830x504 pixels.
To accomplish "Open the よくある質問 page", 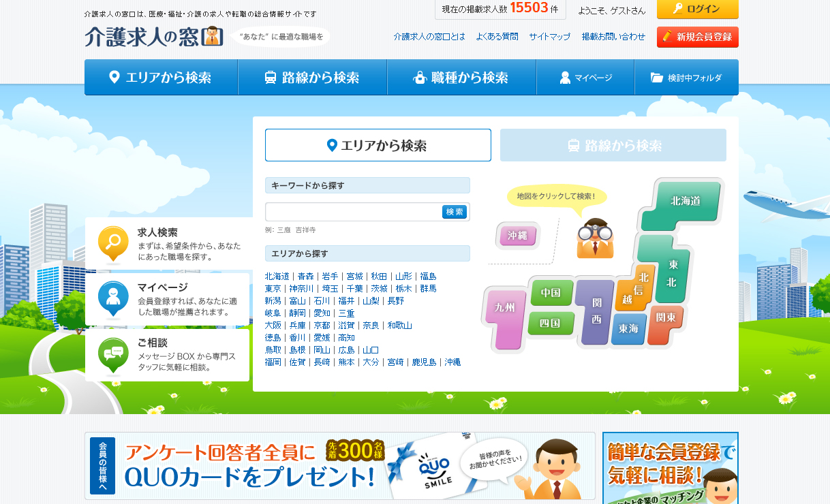I will tap(497, 36).
